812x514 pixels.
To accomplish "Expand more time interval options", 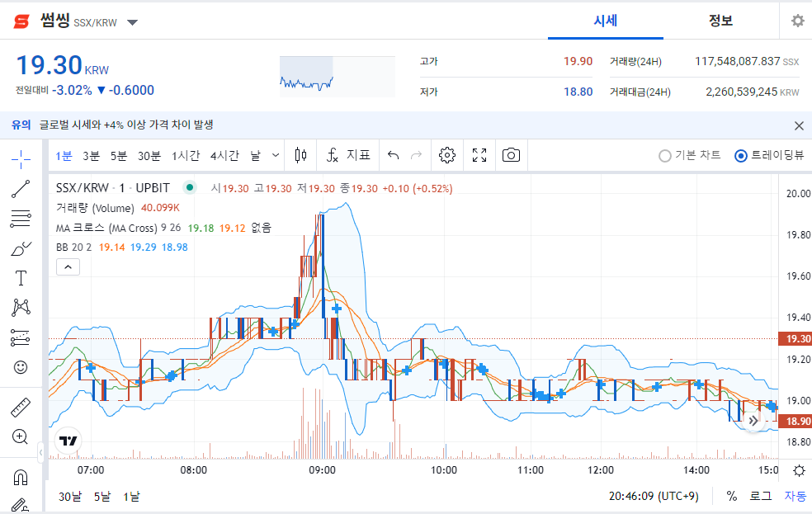I will (276, 155).
